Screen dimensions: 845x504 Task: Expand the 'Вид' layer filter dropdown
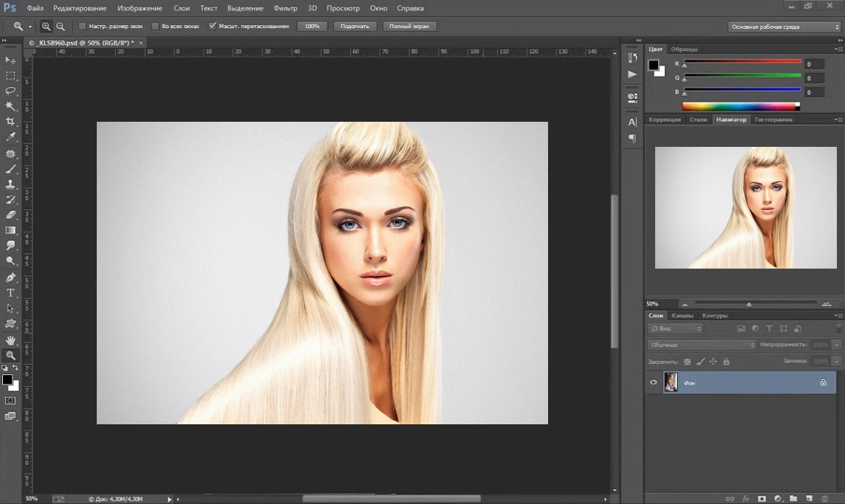(x=675, y=328)
